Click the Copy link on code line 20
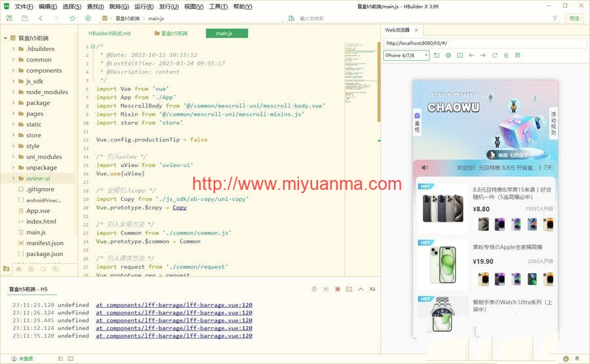Viewport: 590px width, 364px height. click(180, 208)
